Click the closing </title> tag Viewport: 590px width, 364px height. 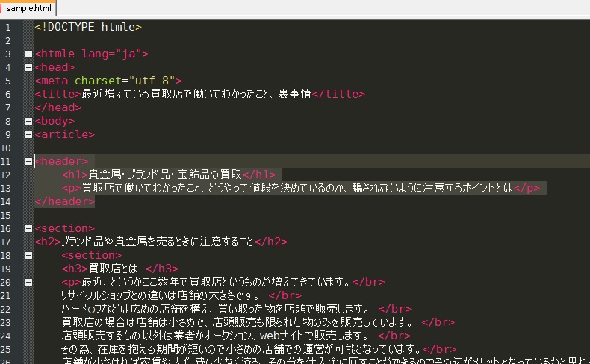point(338,94)
